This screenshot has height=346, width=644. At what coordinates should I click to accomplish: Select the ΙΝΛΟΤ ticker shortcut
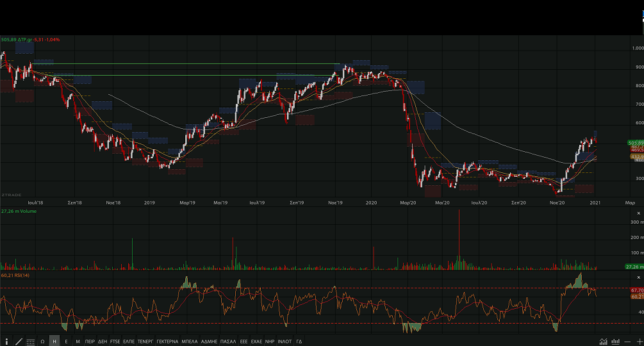(284, 342)
